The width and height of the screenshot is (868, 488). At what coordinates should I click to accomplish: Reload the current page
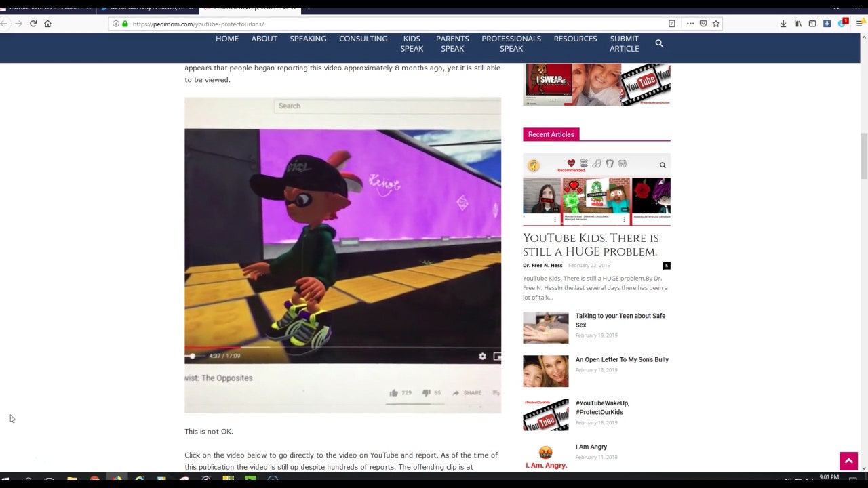pyautogui.click(x=33, y=24)
